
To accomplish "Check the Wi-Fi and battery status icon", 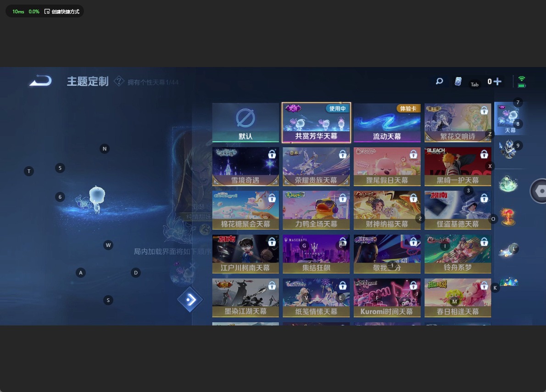I will (522, 82).
